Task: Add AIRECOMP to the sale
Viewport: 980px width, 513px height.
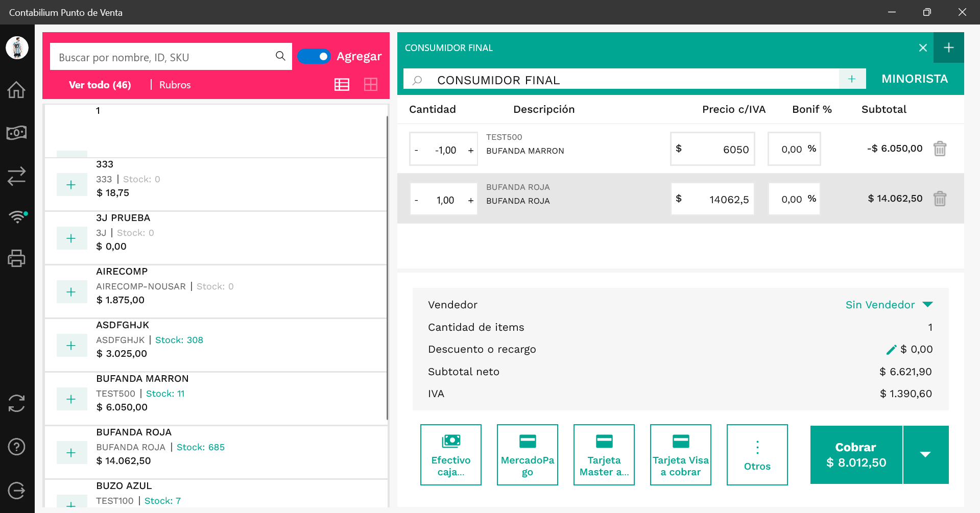Action: (x=71, y=292)
